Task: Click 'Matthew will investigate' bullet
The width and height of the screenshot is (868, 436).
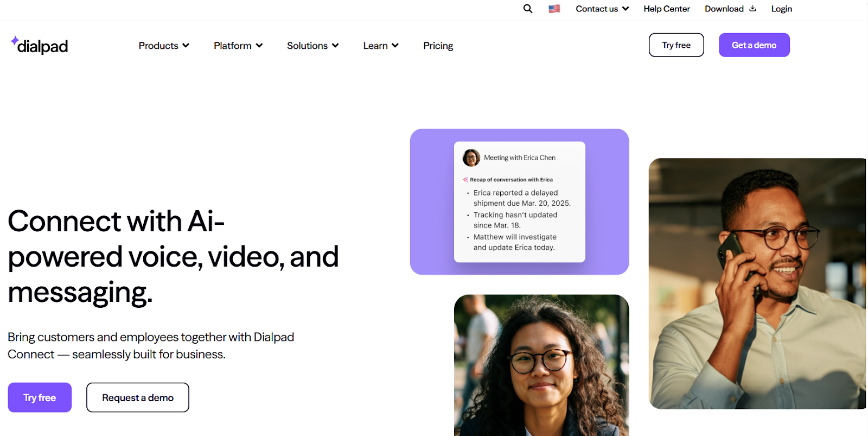Action: click(514, 242)
